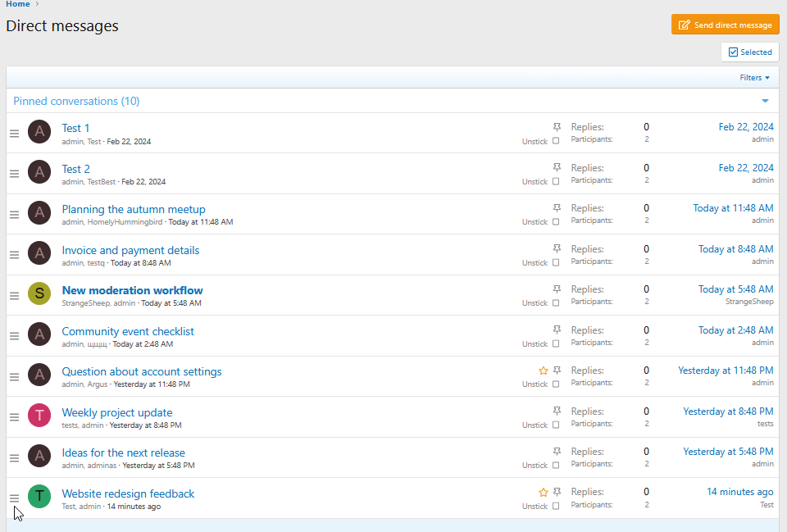
Task: Click the star icon for Website redesign feedback
Action: point(543,493)
